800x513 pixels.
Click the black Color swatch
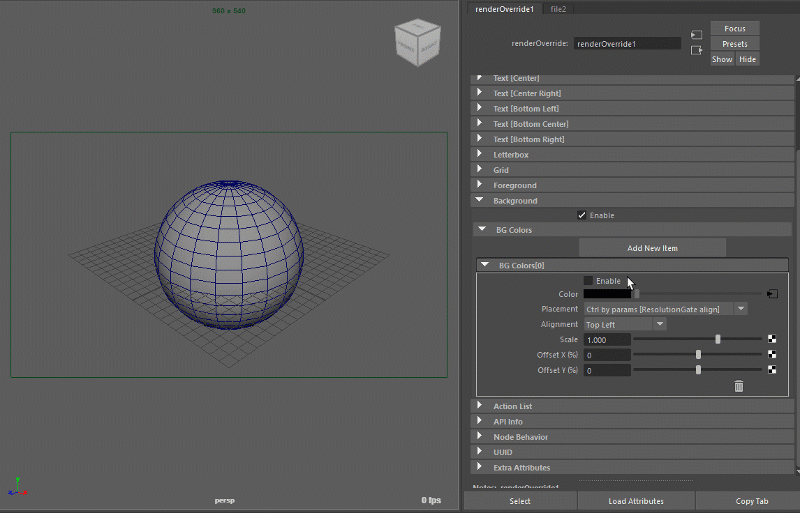(607, 294)
